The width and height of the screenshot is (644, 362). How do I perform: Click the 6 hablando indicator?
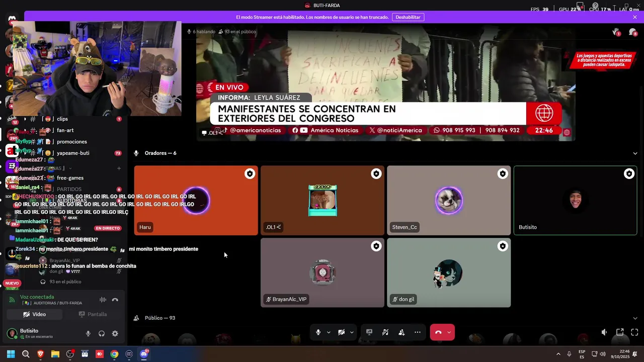tap(201, 32)
